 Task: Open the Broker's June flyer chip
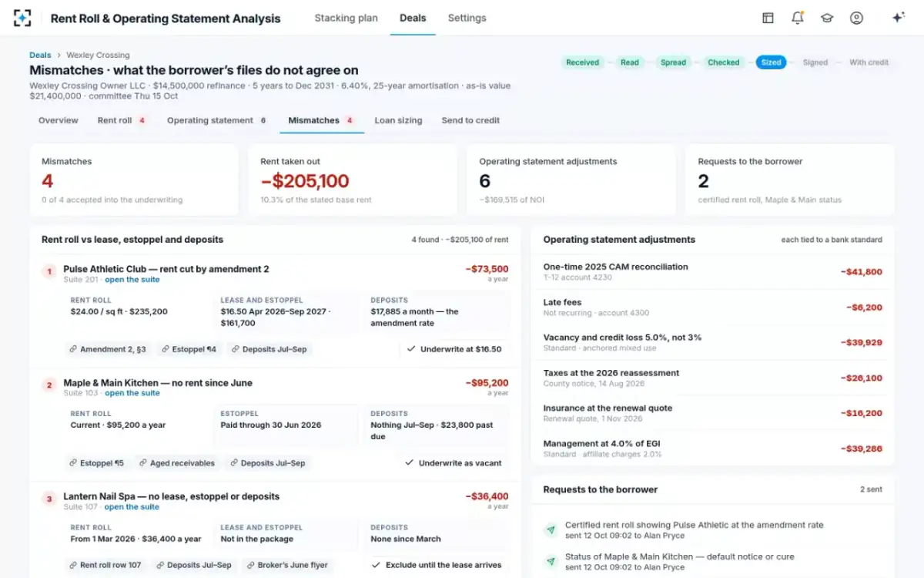pyautogui.click(x=287, y=565)
